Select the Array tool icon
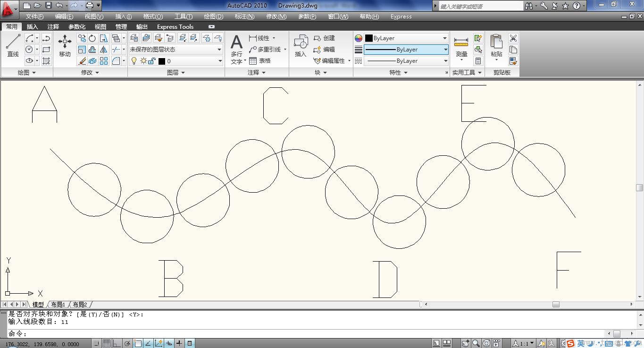The image size is (644, 348). 103,60
